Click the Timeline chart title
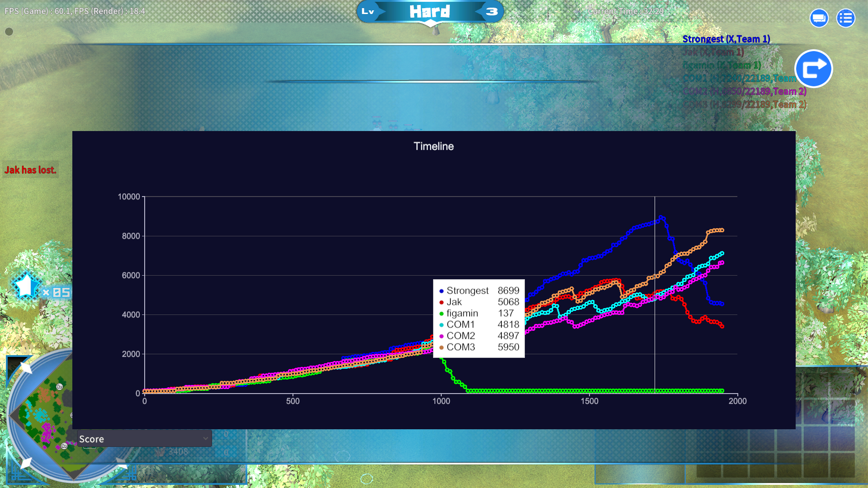This screenshot has width=868, height=488. pyautogui.click(x=433, y=146)
